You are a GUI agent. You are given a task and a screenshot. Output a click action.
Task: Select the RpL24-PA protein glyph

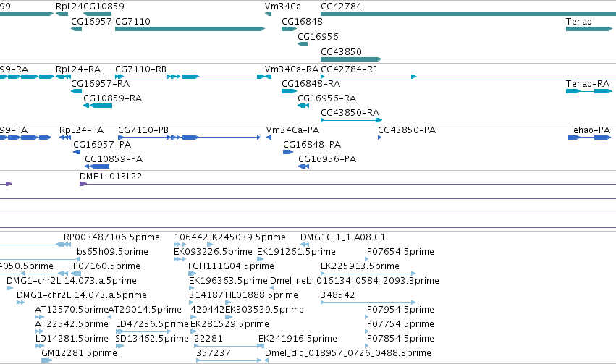pyautogui.click(x=65, y=137)
